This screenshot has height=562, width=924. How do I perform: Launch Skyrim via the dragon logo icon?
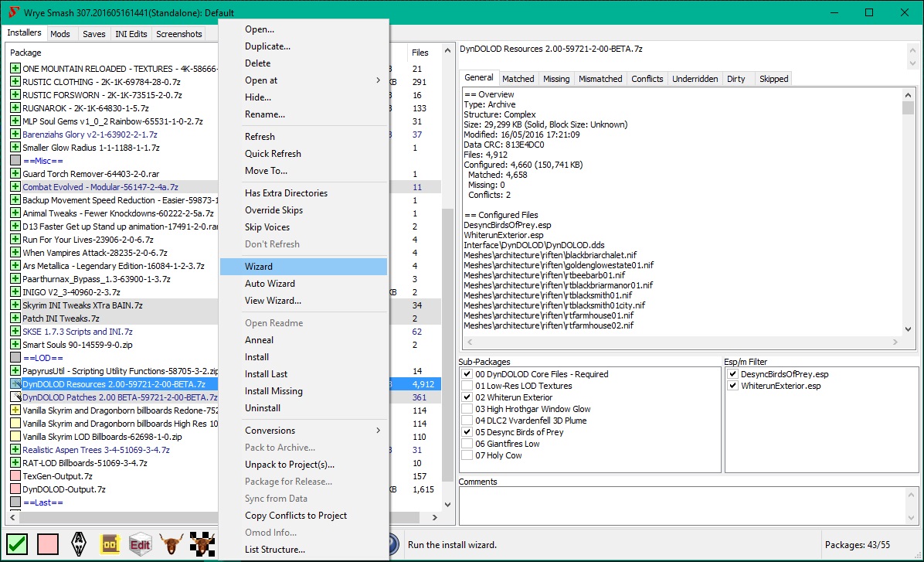coord(78,543)
